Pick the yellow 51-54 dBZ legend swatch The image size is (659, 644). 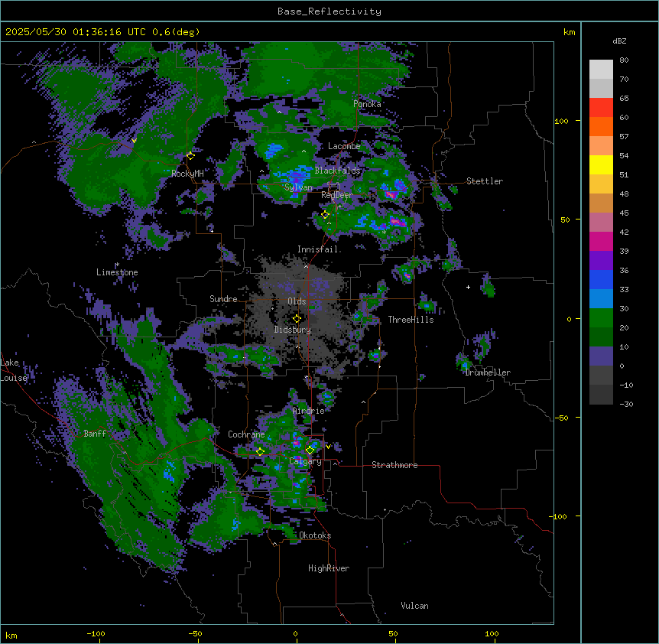click(x=601, y=164)
